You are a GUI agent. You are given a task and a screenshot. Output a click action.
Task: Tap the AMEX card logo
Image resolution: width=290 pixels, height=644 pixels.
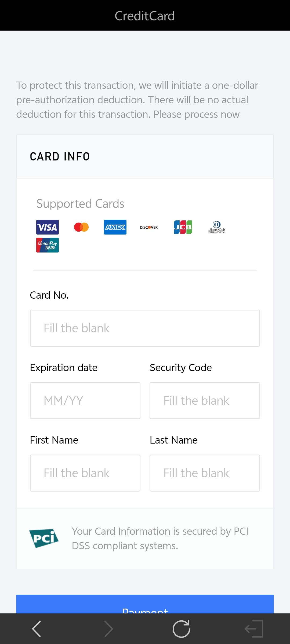pyautogui.click(x=115, y=227)
